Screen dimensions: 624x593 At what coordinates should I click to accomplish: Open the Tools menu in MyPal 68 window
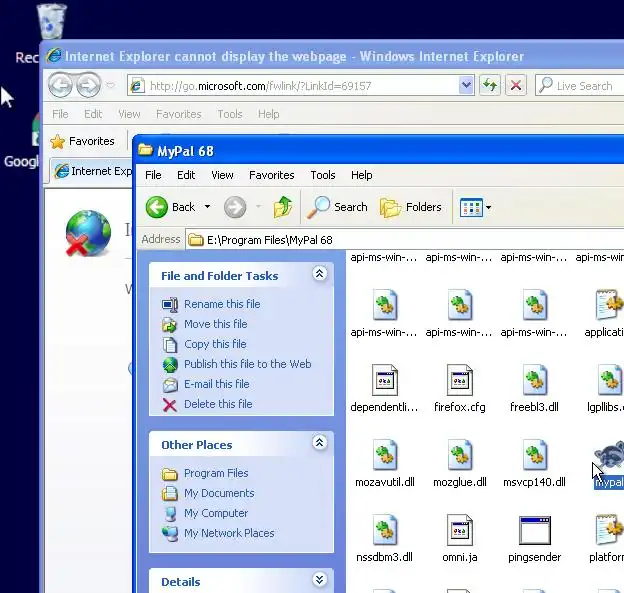323,175
